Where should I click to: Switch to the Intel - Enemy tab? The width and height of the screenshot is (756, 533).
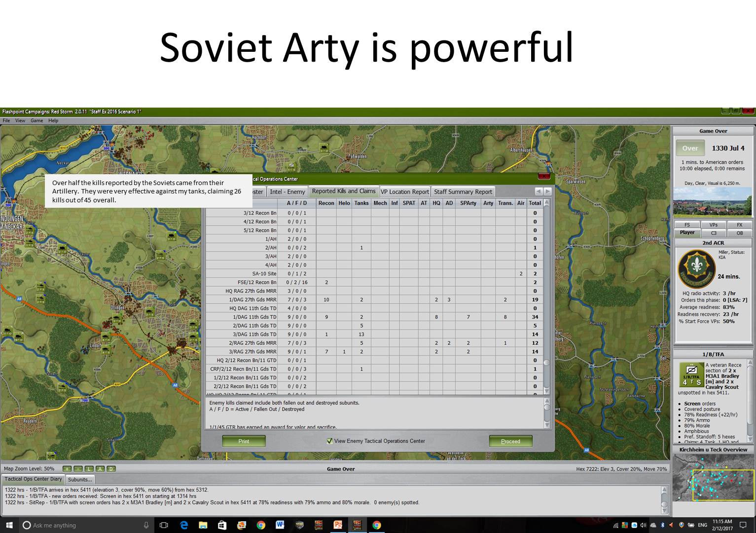[x=288, y=192]
